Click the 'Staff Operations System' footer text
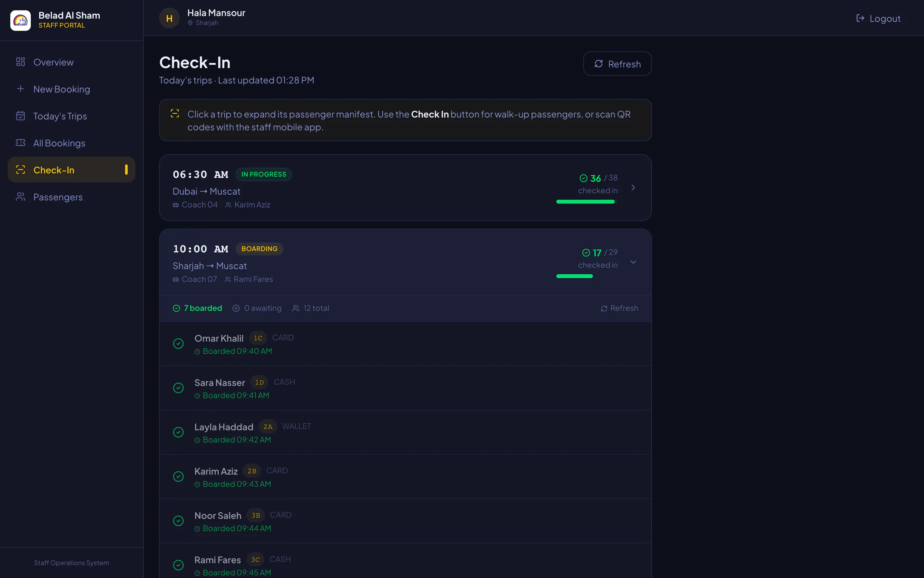 pyautogui.click(x=72, y=563)
